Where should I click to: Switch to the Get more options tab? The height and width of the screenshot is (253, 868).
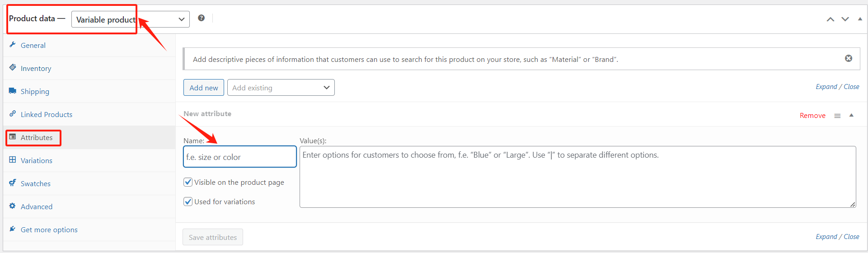click(x=49, y=230)
